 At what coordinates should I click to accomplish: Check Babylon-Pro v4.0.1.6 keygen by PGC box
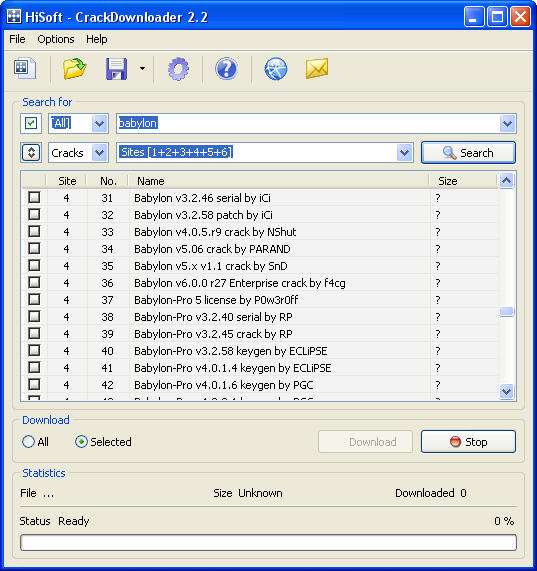pos(34,384)
